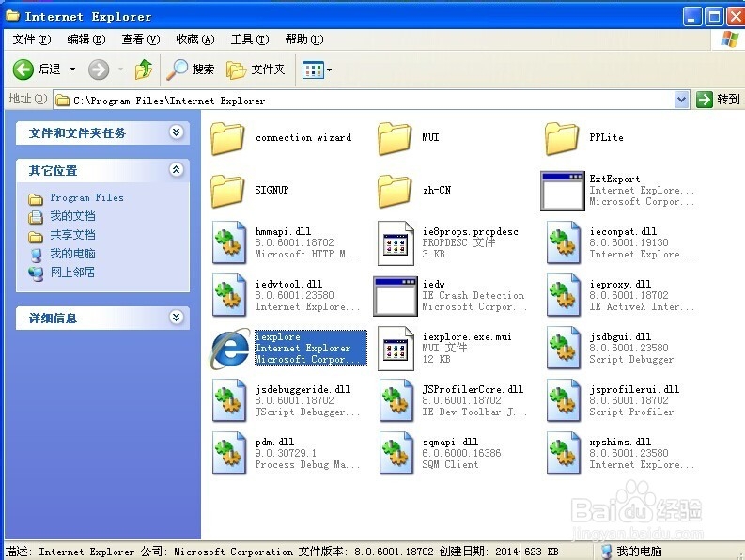Select the jsdebuggeride.dll file icon
This screenshot has height=560, width=745.
tap(229, 400)
